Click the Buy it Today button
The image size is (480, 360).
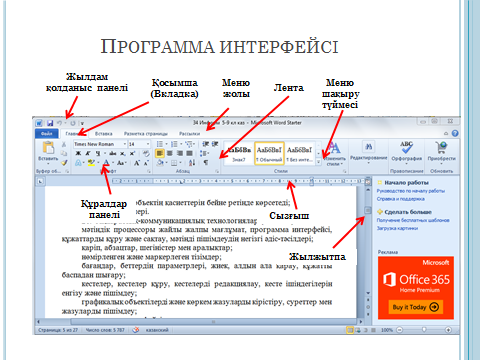coord(416,307)
